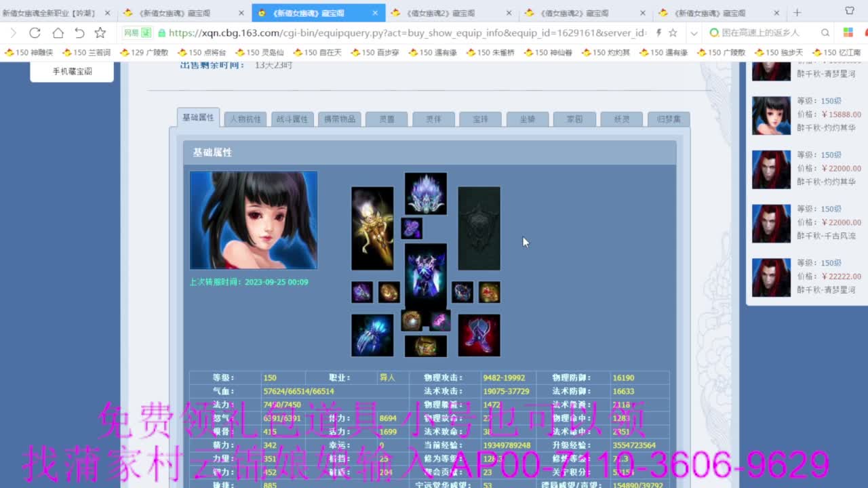Open the 129 广陵散 bookmark
This screenshot has width=868, height=488.
point(144,52)
